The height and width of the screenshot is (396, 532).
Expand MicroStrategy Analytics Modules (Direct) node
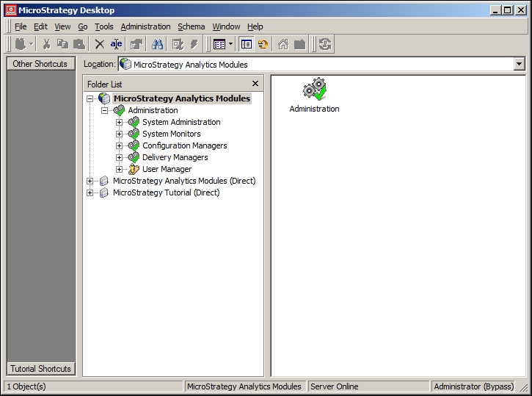point(90,181)
